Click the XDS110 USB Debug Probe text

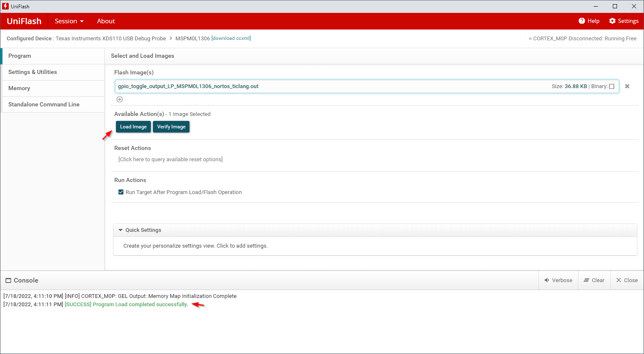point(111,38)
